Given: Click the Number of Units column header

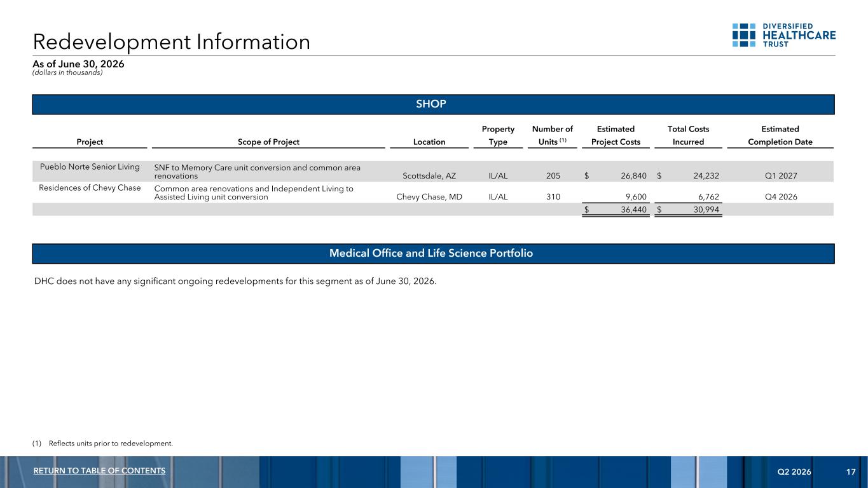Looking at the screenshot, I should click(x=552, y=135).
